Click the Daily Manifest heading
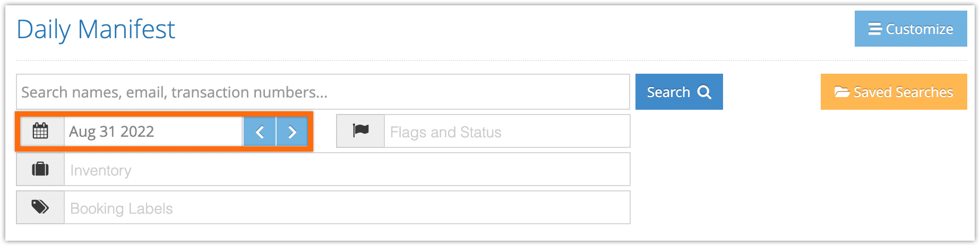Screen dimensions: 980x246 click(96, 29)
